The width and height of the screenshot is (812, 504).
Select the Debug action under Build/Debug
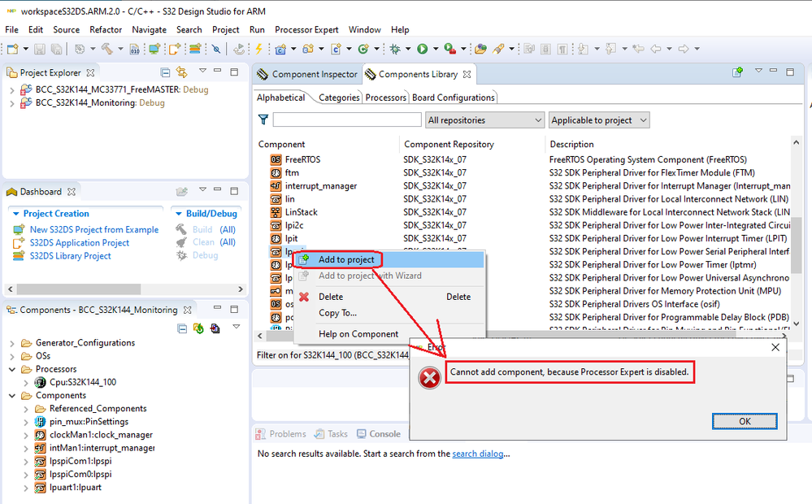point(206,254)
